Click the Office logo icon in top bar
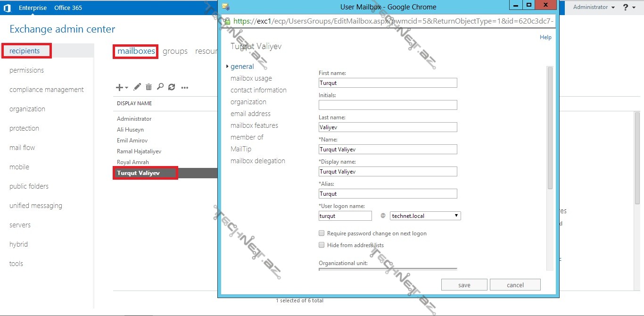Image resolution: width=644 pixels, height=316 pixels. tap(7, 8)
